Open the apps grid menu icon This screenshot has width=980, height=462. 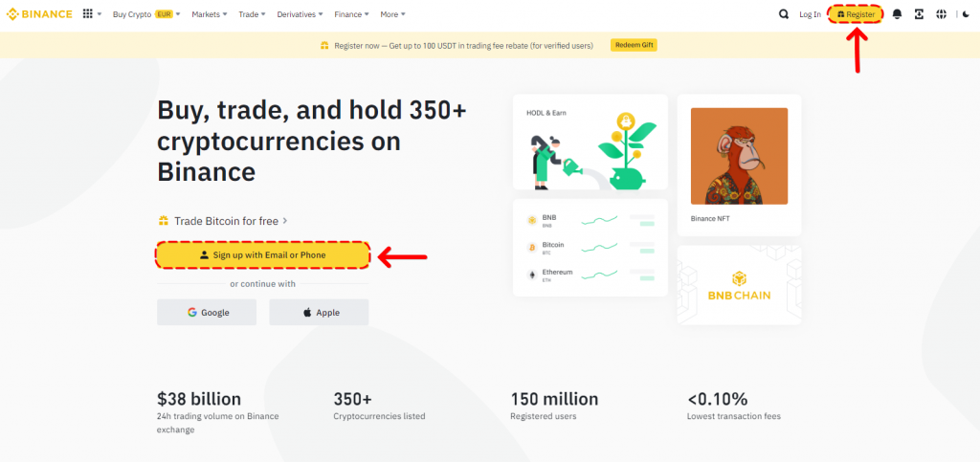coord(88,14)
